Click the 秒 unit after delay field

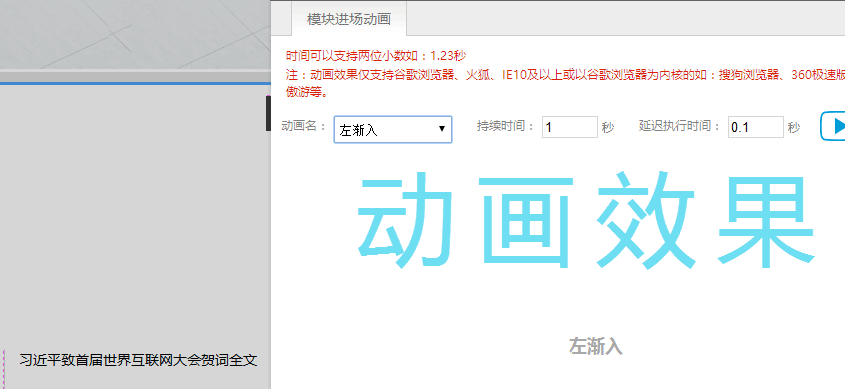click(x=794, y=128)
